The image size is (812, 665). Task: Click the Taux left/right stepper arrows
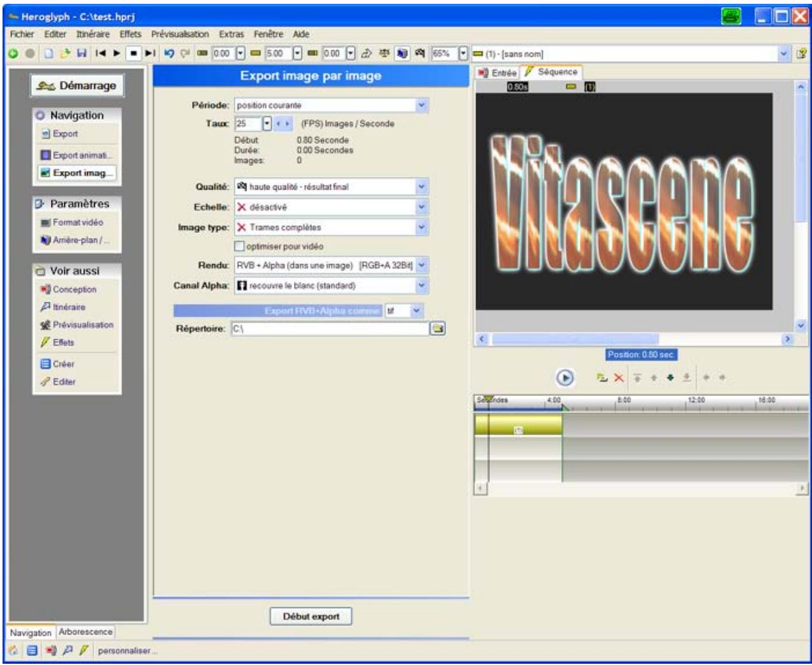(283, 123)
